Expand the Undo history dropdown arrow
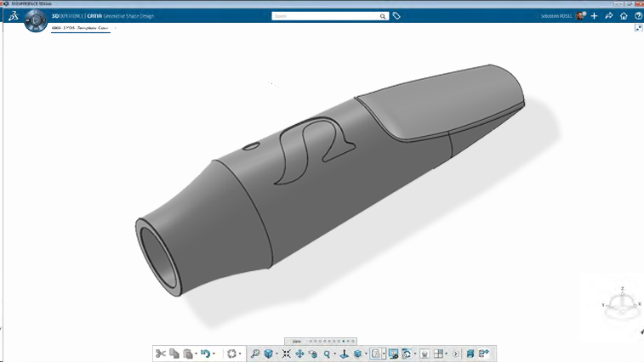 [214, 354]
